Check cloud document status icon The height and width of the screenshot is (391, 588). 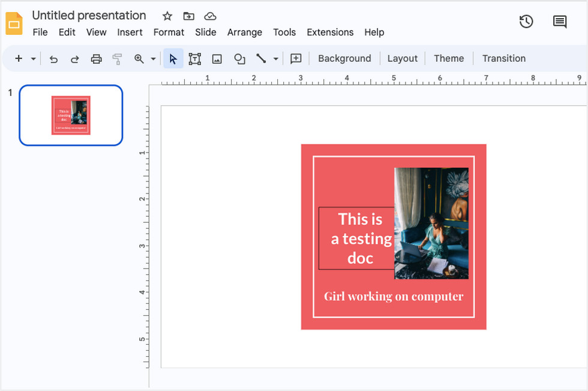210,16
